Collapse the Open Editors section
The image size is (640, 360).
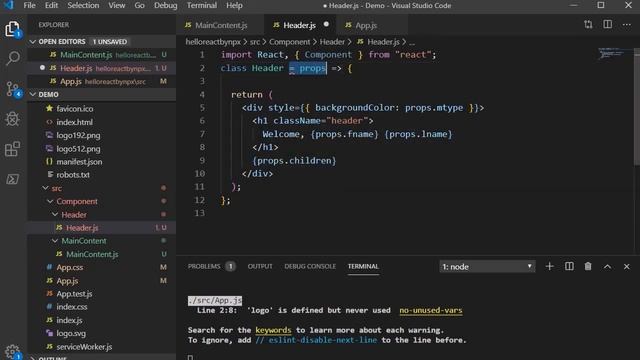[x=33, y=42]
